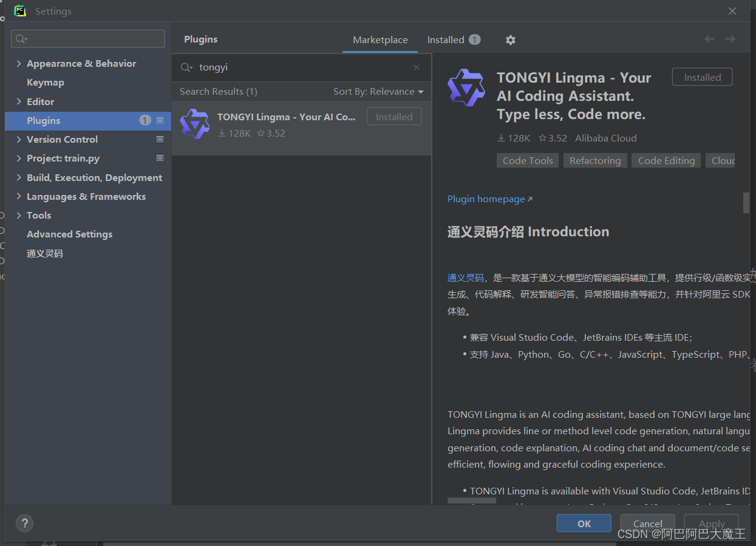Click the plugin description vertical scrollbar
This screenshot has width=756, height=546.
coord(746,203)
